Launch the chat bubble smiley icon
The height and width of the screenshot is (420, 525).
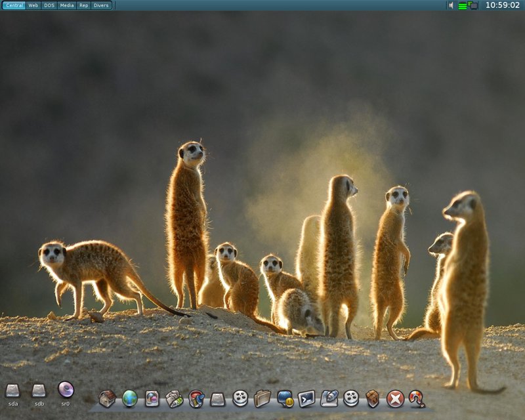click(x=285, y=399)
